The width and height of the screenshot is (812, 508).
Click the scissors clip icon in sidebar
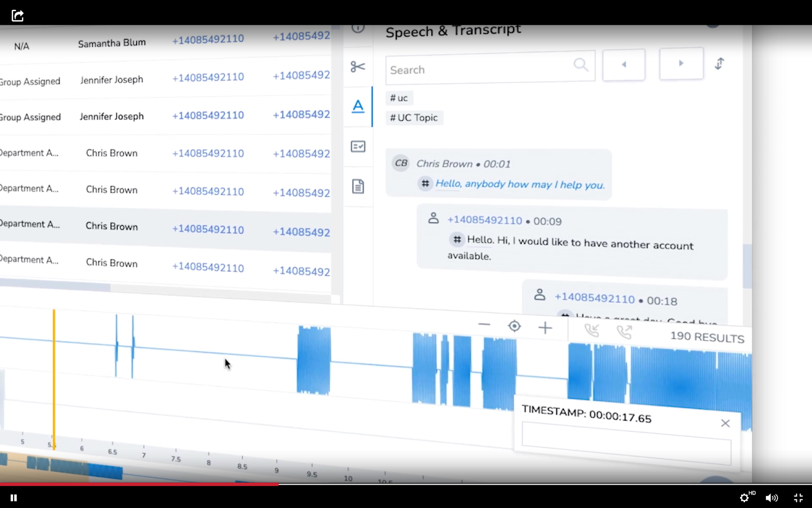(358, 67)
